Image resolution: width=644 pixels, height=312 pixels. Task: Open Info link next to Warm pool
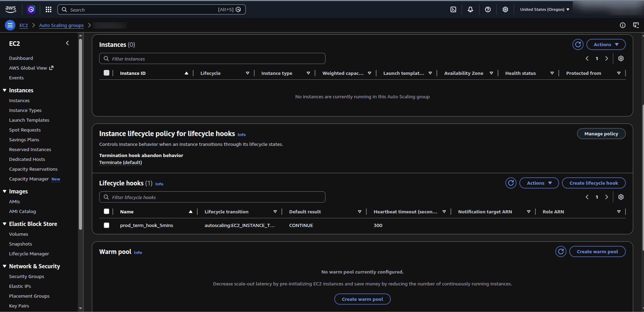138,253
